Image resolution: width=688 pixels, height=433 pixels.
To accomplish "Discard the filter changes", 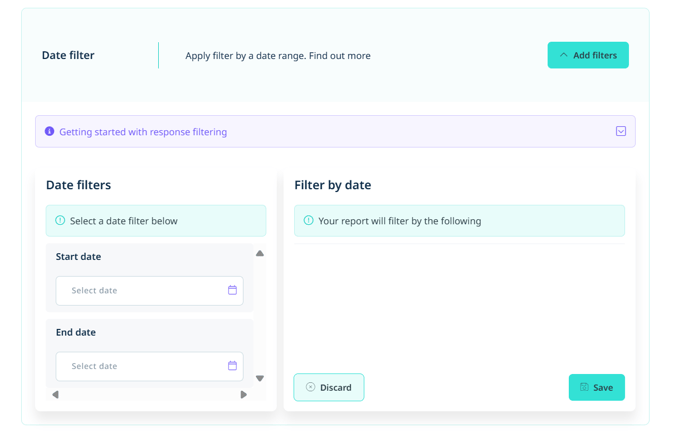I will coord(329,387).
